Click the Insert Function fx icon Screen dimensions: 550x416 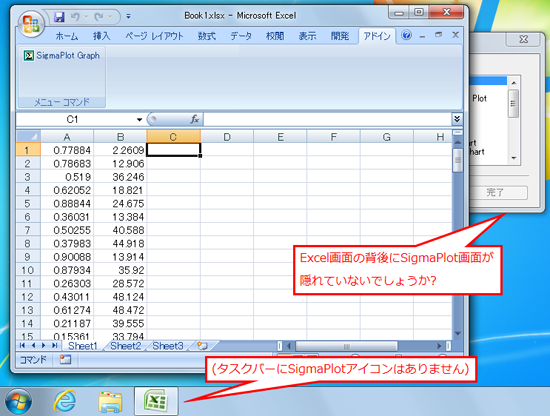point(195,119)
